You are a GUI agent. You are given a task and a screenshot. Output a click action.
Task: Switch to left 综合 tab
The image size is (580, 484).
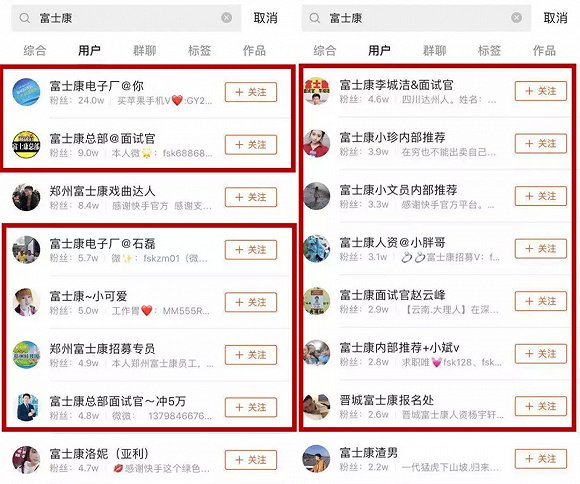(35, 50)
